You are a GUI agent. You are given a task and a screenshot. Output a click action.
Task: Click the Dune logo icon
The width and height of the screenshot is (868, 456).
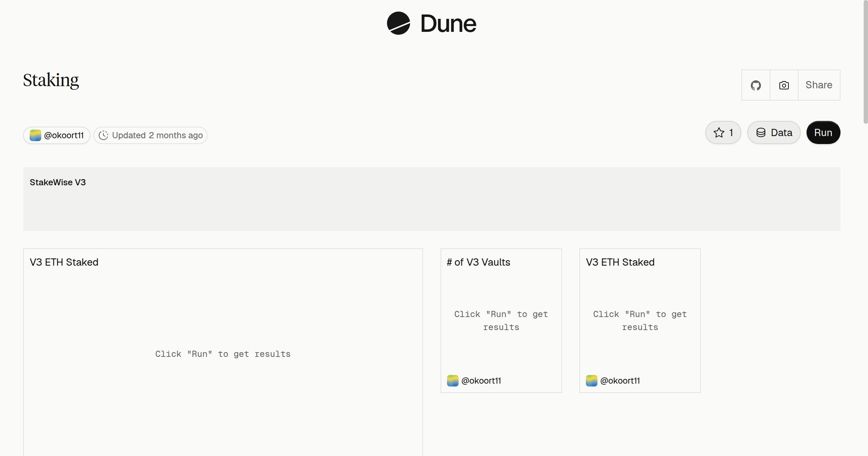398,23
